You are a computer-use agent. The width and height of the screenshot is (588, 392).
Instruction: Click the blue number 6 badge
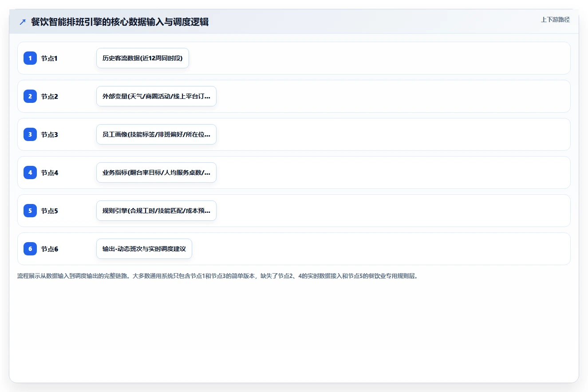30,249
